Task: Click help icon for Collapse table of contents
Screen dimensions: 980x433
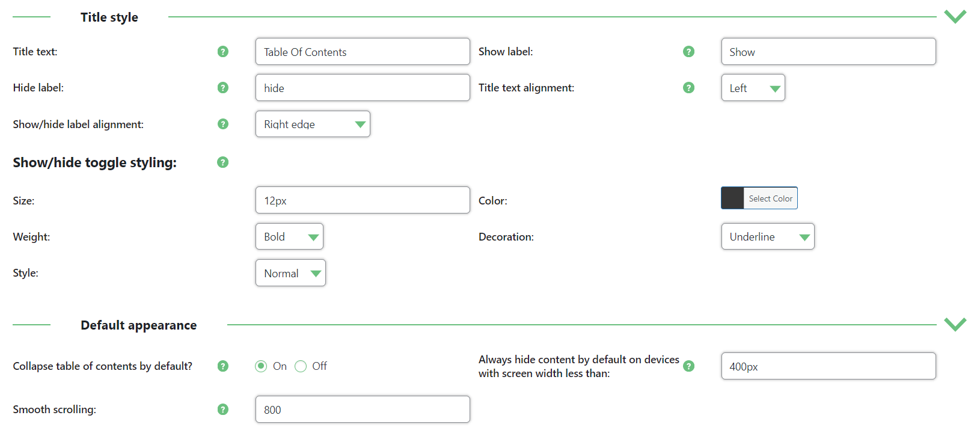Action: [x=223, y=366]
